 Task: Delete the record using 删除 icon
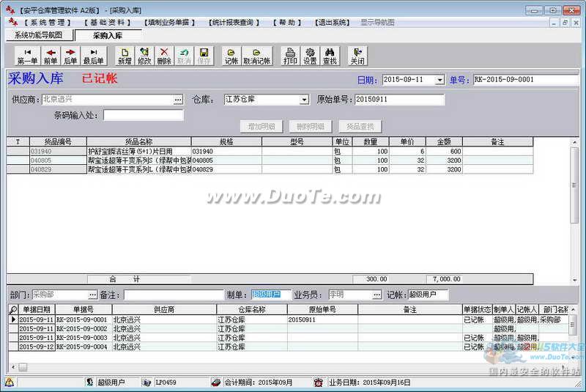click(164, 56)
